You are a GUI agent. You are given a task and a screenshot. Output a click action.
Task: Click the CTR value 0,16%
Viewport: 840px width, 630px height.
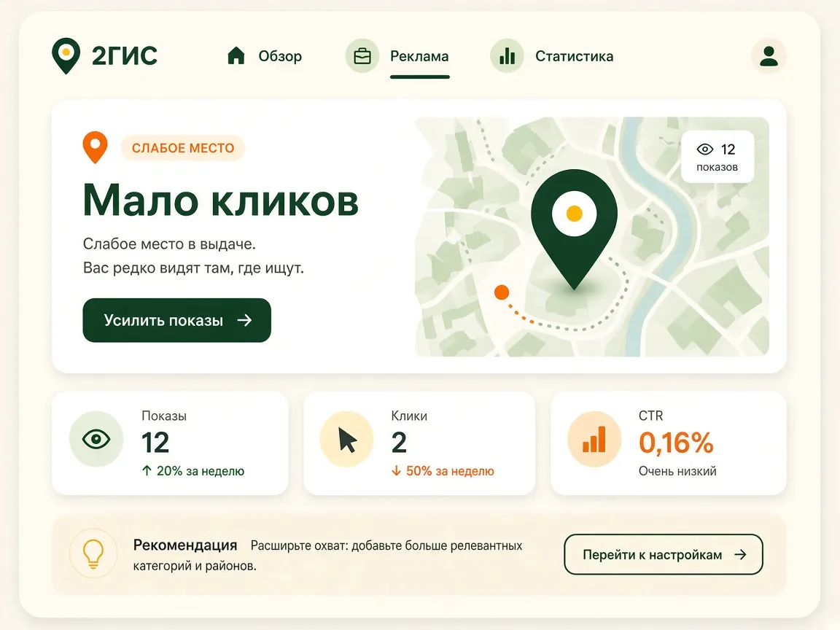[x=676, y=443]
